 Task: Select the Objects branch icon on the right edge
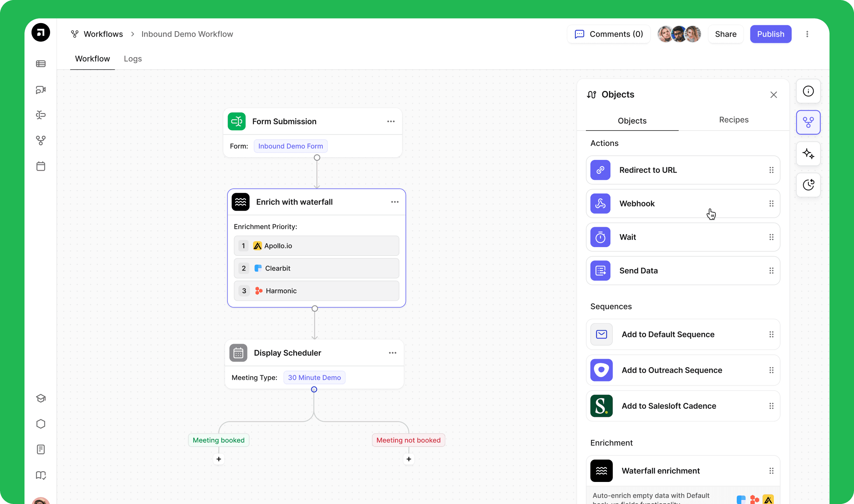[808, 122]
